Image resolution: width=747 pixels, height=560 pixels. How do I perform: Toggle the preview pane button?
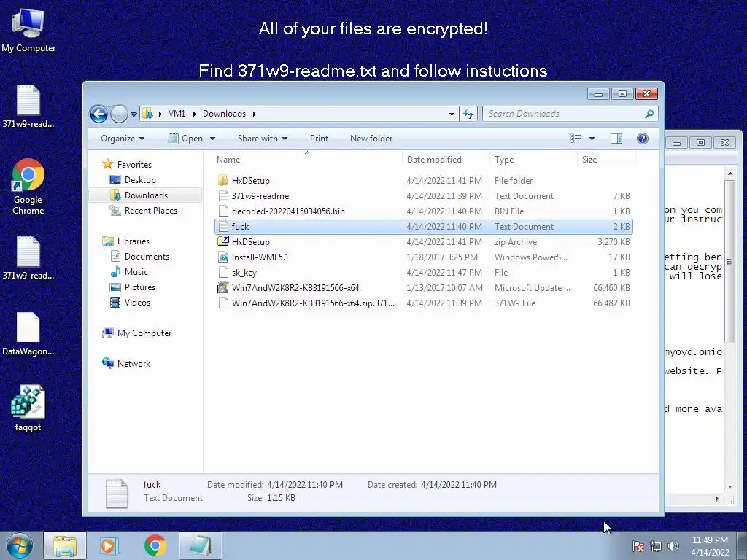pyautogui.click(x=616, y=139)
